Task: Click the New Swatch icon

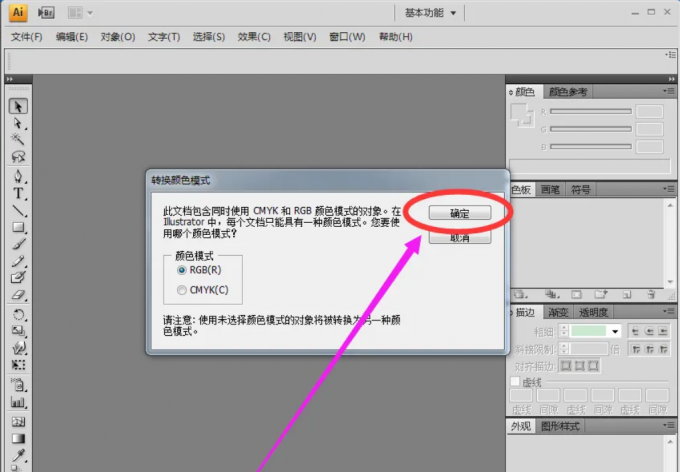Action: tap(627, 295)
